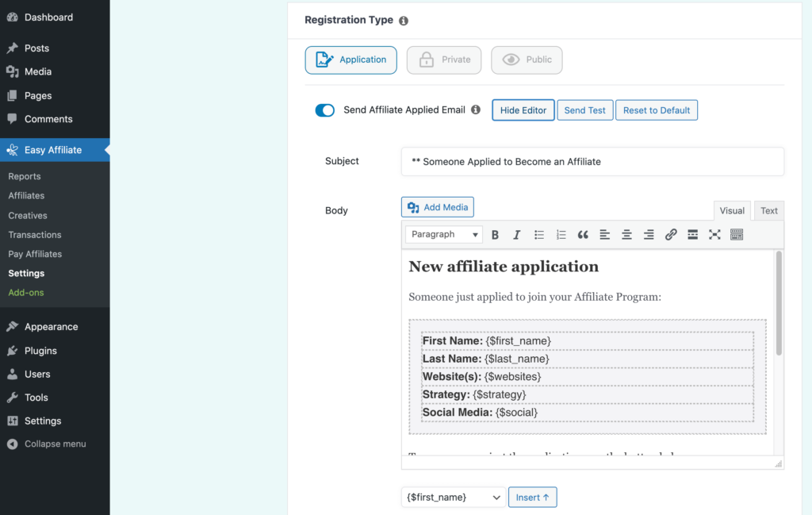The image size is (812, 515).
Task: Insert a Read More tag
Action: (691, 234)
